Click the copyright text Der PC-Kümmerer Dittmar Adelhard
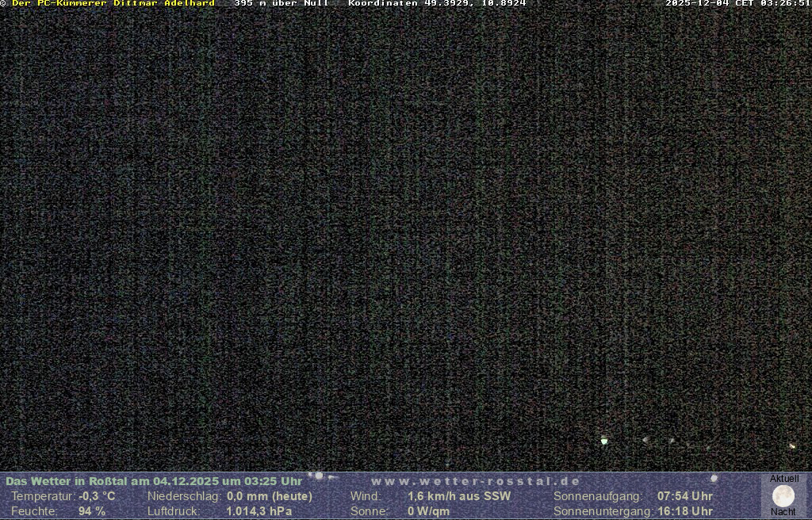Viewport: 812px width, 520px height. coord(113,4)
